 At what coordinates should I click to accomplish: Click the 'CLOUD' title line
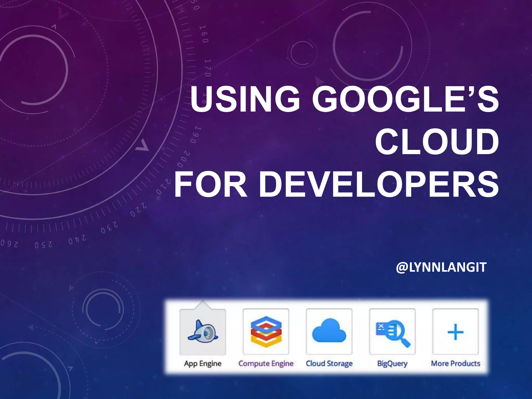pos(437,142)
